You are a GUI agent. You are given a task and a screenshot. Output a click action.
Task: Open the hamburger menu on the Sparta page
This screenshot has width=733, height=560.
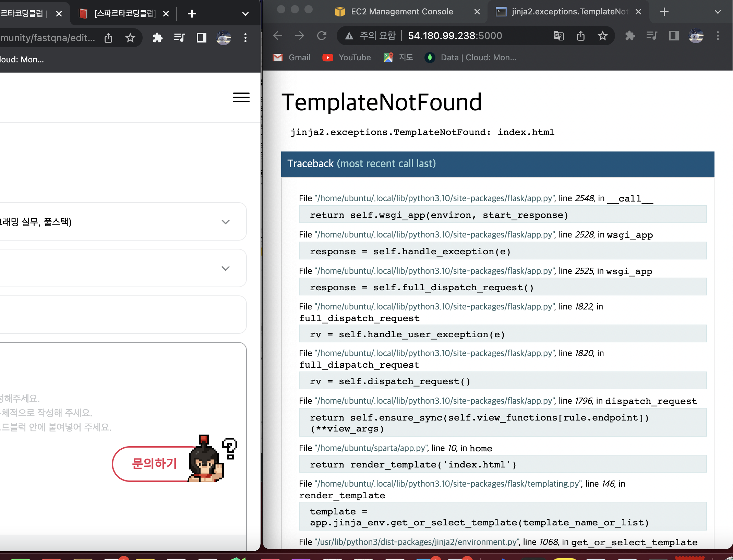[241, 97]
